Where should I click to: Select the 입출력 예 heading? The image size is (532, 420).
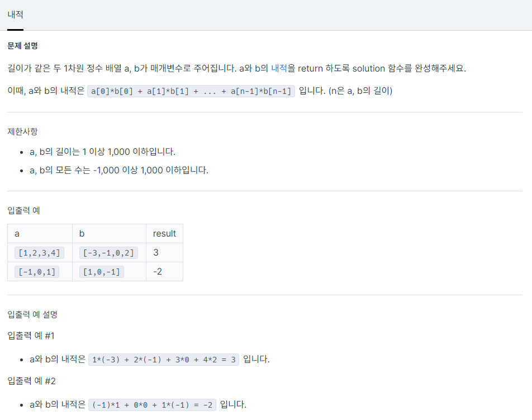click(23, 210)
